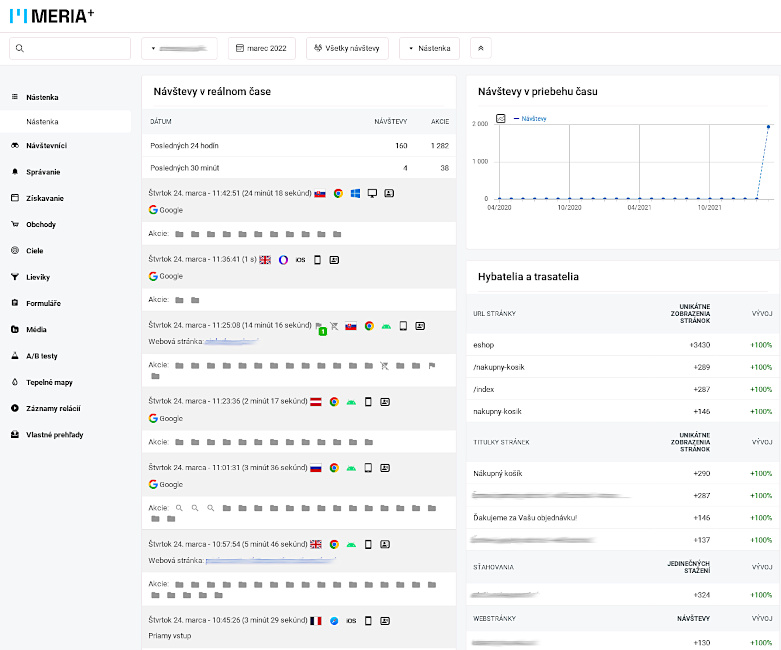Click the /nakupny-kosik URL row
The height and width of the screenshot is (650, 781).
(623, 367)
